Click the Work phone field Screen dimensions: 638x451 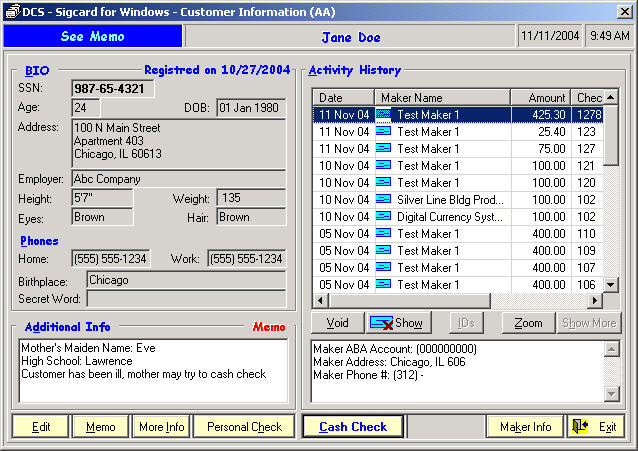tap(247, 259)
